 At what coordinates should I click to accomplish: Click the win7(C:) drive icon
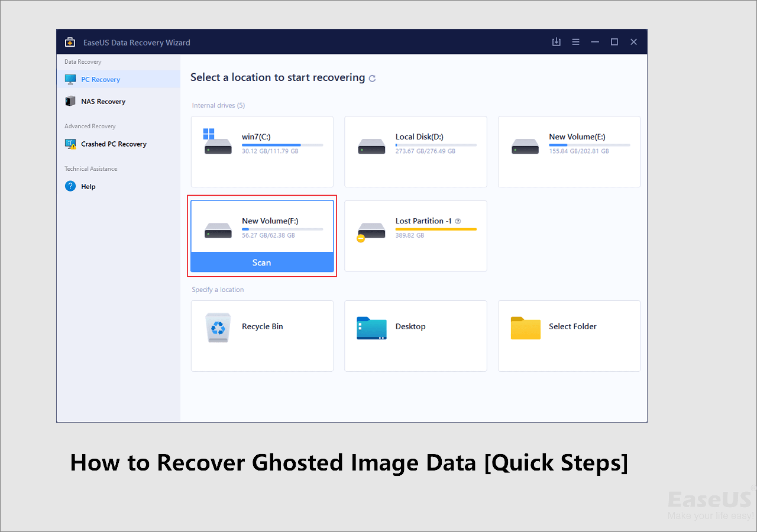(217, 142)
